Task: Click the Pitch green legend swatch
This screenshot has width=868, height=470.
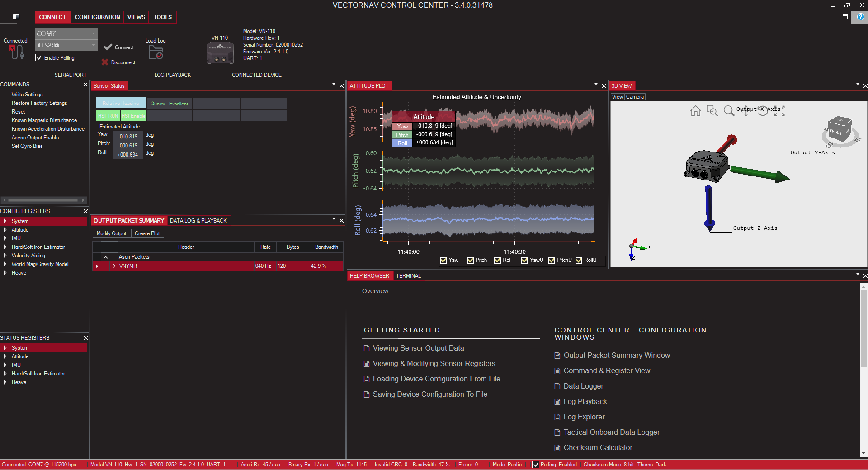Action: pyautogui.click(x=402, y=135)
